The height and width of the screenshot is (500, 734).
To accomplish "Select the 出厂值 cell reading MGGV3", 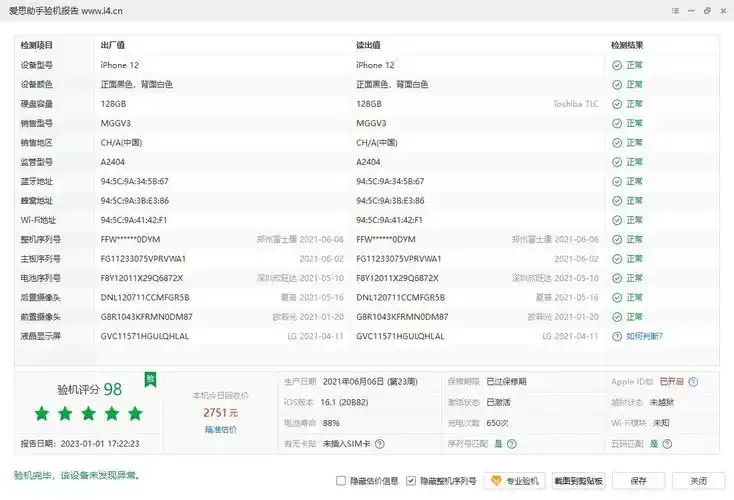I will tap(116, 123).
